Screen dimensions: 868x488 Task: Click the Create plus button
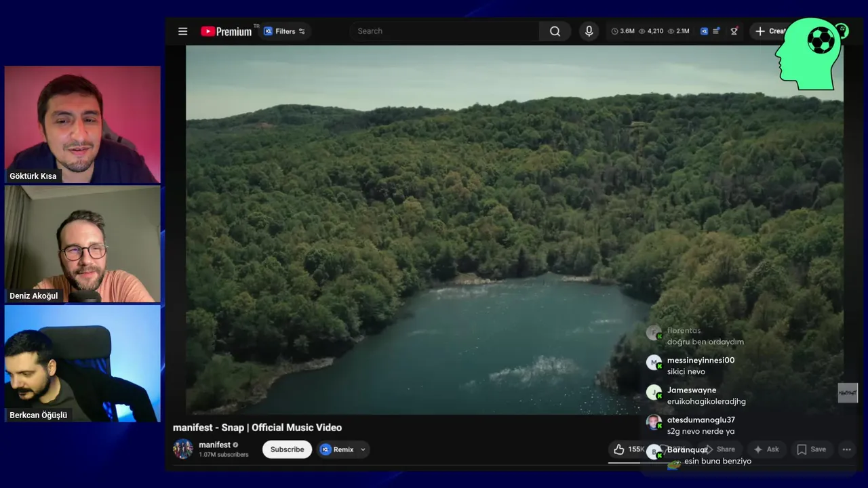772,31
